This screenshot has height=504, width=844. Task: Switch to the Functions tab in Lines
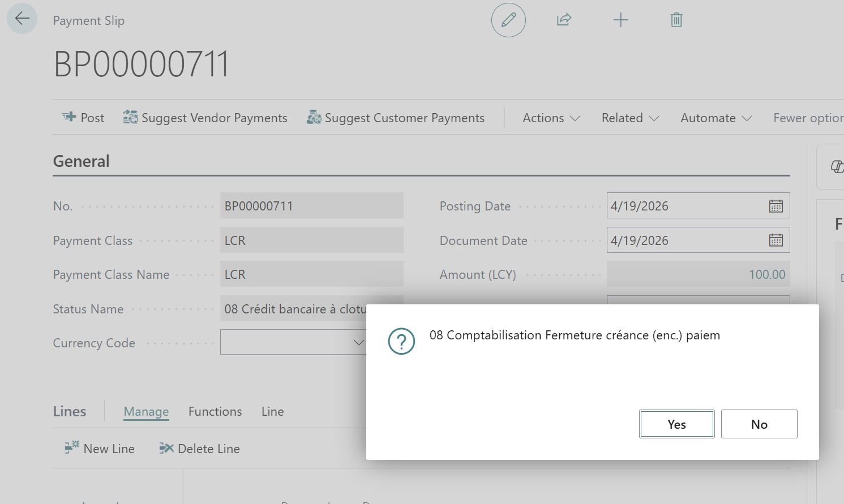215,412
